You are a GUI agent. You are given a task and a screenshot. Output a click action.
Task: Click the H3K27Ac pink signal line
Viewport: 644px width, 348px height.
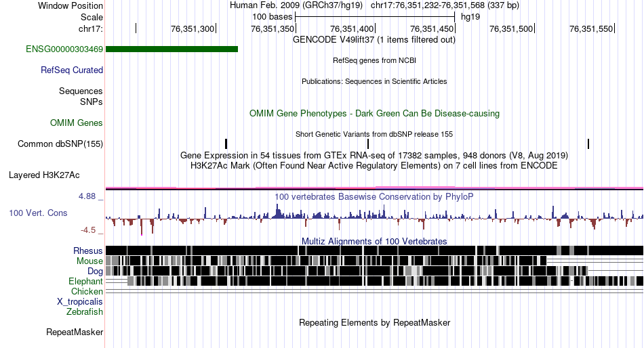(374, 188)
